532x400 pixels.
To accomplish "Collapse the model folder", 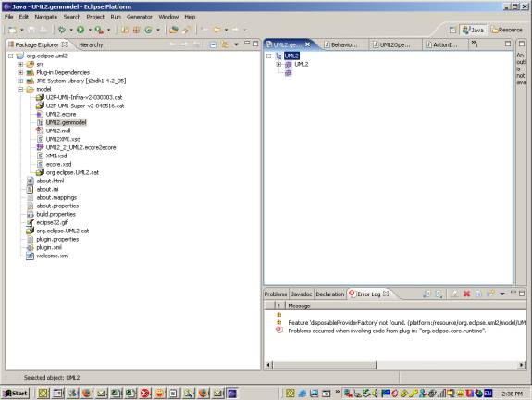I will 20,89.
